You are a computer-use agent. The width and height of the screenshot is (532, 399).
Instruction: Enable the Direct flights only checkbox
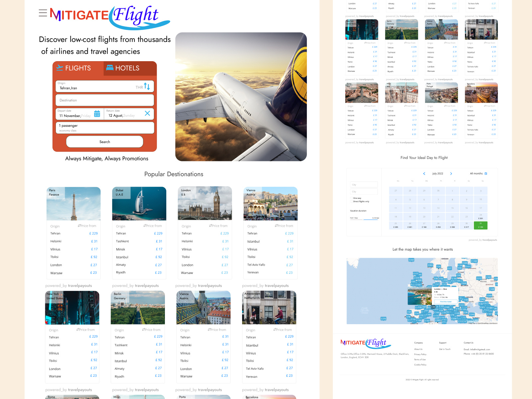[x=351, y=201]
